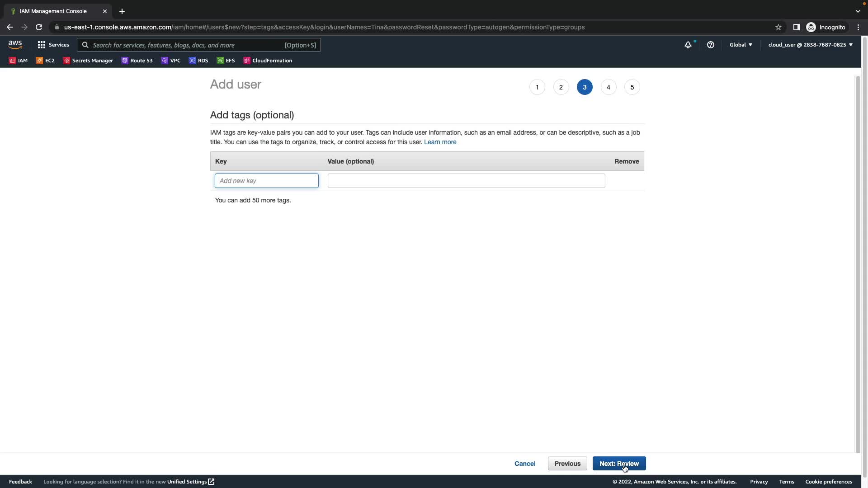Jump to wizard step 4
The width and height of the screenshot is (868, 488).
click(x=608, y=87)
